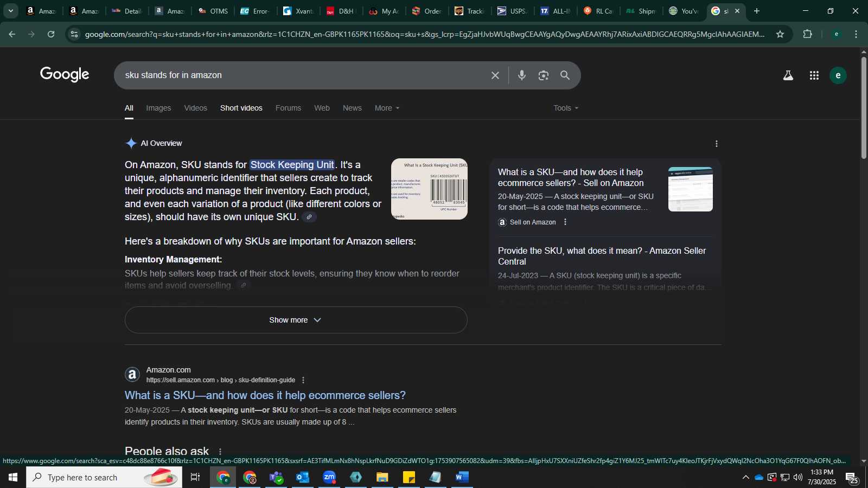Open the More search filters dropdown
Screen dimensions: 868x488
[x=387, y=108]
